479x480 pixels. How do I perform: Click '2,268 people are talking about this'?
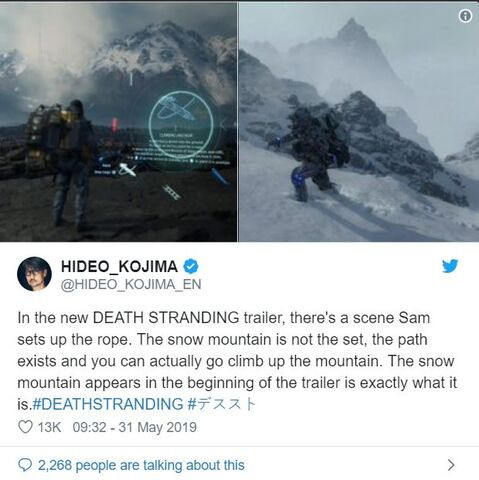[141, 465]
